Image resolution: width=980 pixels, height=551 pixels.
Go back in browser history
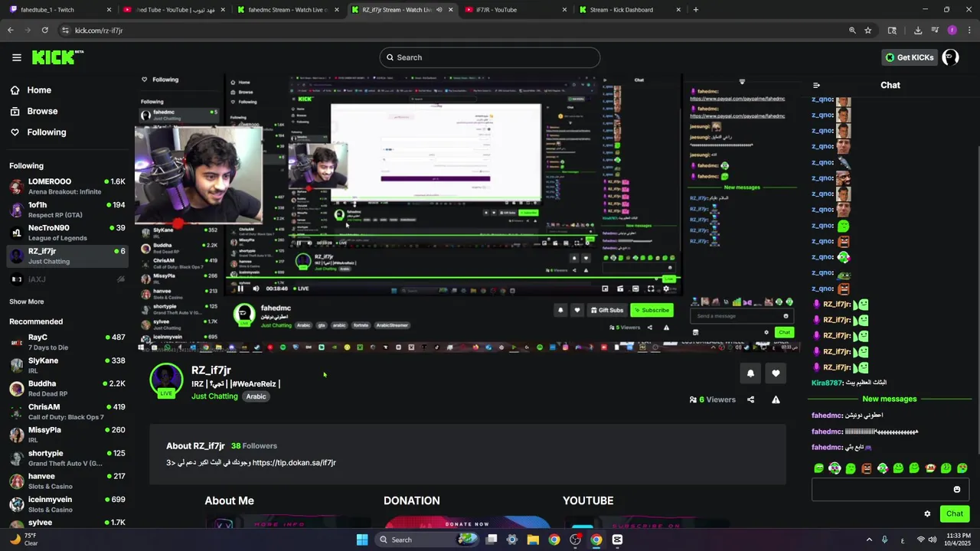tap(11, 31)
